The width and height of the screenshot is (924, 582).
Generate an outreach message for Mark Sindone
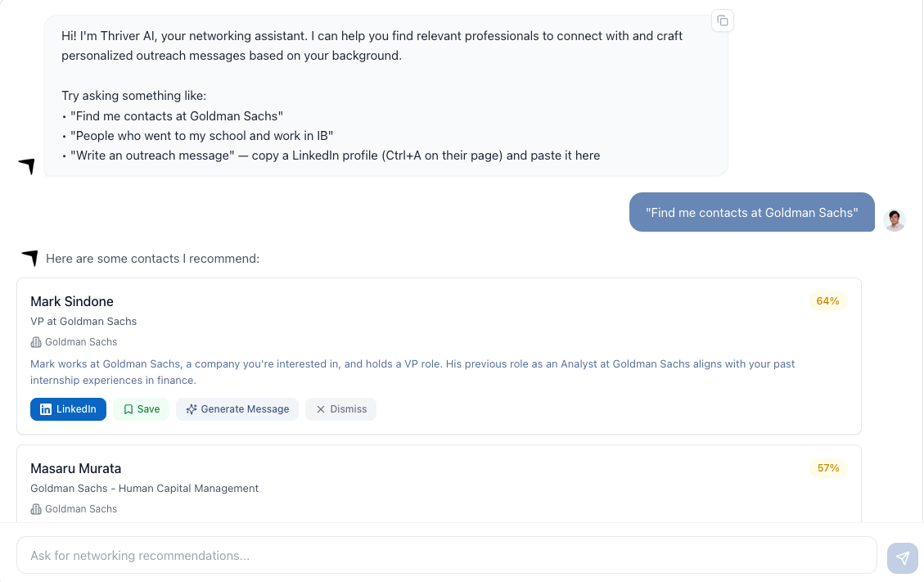coord(237,408)
